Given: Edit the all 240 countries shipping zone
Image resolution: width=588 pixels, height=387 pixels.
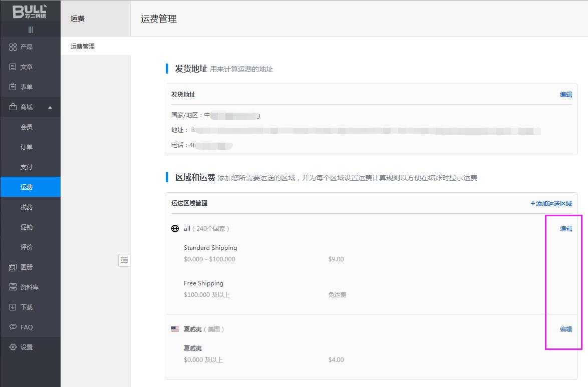Looking at the screenshot, I should pos(565,228).
